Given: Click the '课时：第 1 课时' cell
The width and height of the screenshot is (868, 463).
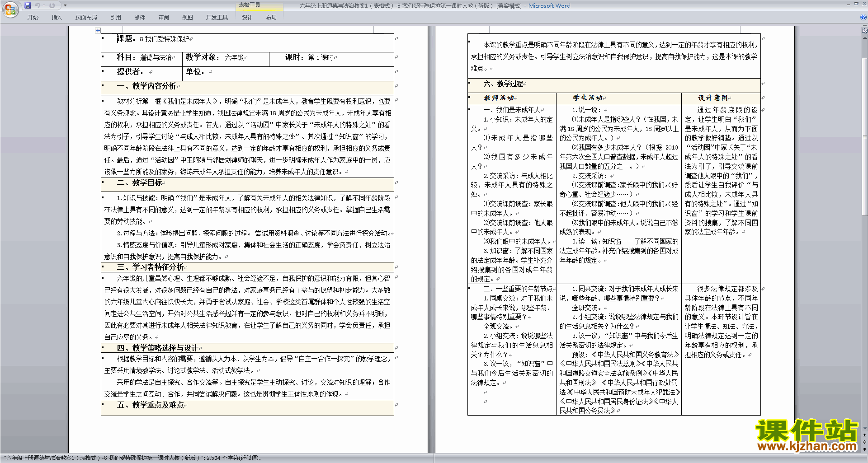Looking at the screenshot, I should (331, 59).
